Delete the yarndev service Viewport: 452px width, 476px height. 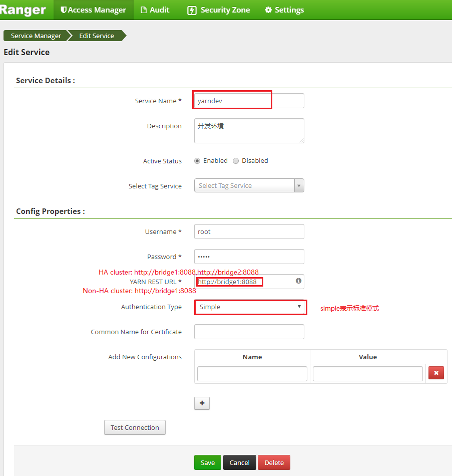point(274,462)
